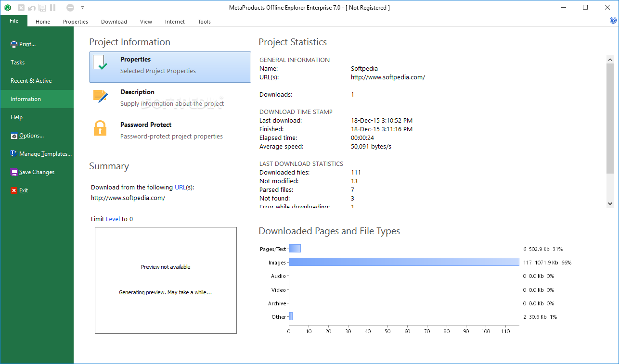619x364 pixels.
Task: Open the View ribbon tab
Action: (x=146, y=22)
